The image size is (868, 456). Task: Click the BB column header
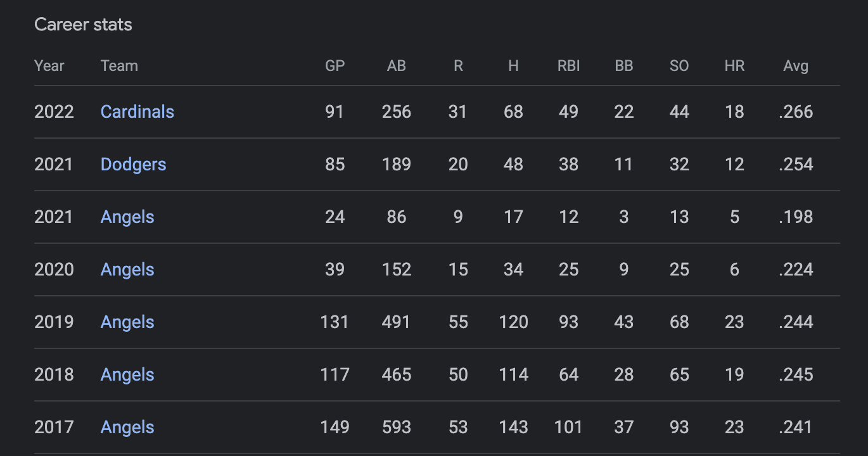tap(624, 66)
